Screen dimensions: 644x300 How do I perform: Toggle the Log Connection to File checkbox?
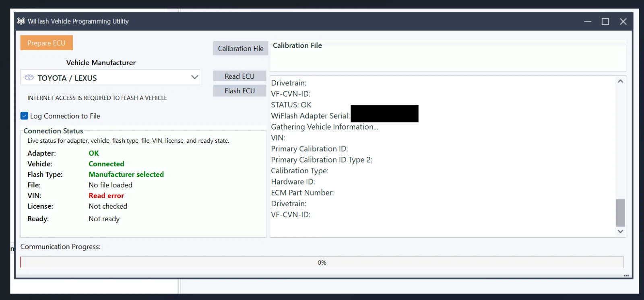[24, 116]
